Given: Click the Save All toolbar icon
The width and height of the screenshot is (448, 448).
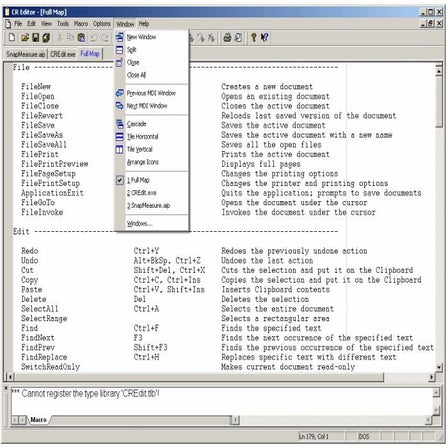Looking at the screenshot, I should (x=46, y=38).
